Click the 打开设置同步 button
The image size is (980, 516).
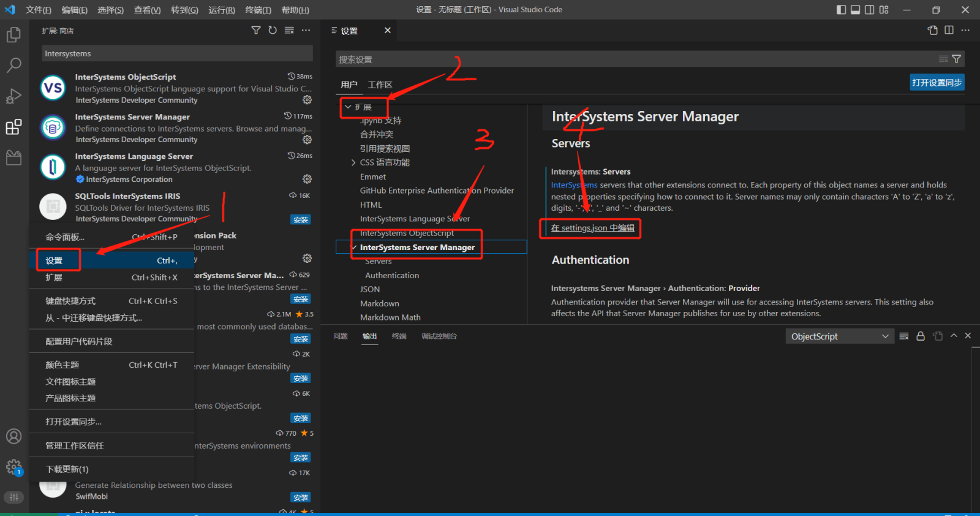pyautogui.click(x=937, y=83)
